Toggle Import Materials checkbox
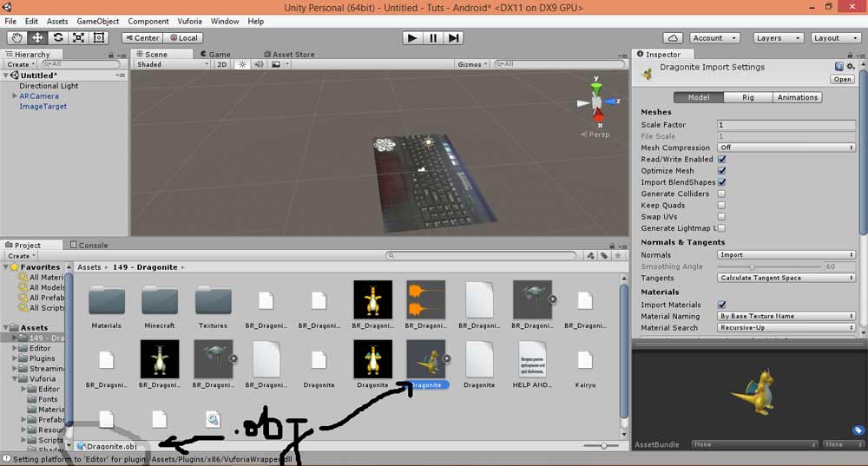 pyautogui.click(x=722, y=305)
